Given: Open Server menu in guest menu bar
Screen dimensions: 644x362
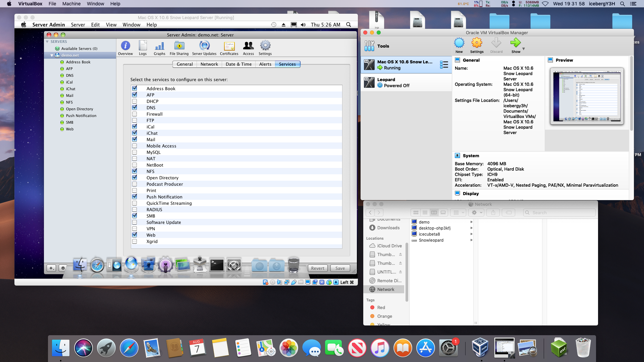Looking at the screenshot, I should click(78, 24).
